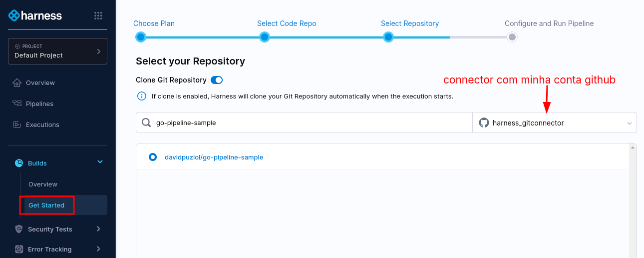This screenshot has width=644, height=258.
Task: Collapse the Builds section chevron
Action: (x=100, y=161)
